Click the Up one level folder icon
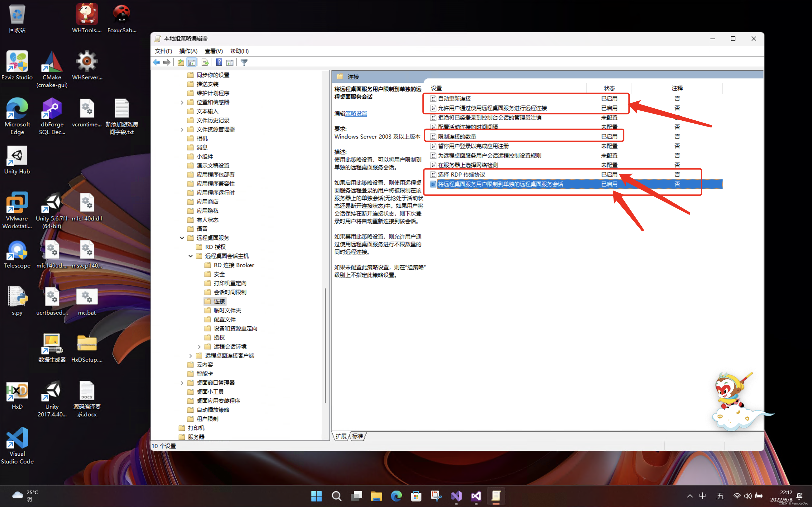This screenshot has width=812, height=507. (181, 62)
